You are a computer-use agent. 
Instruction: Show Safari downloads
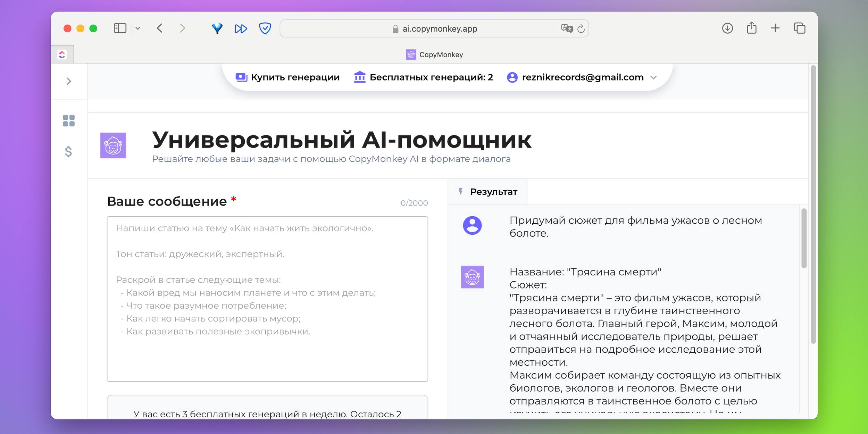727,28
